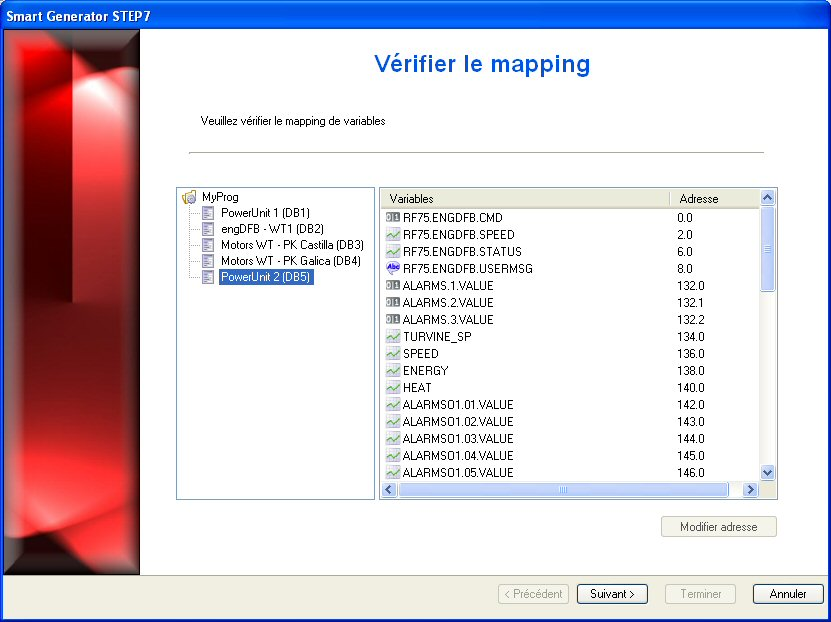Click the analog chart icon of RF75.ENGDFB.SPEED
831x622 pixels.
coord(393,234)
